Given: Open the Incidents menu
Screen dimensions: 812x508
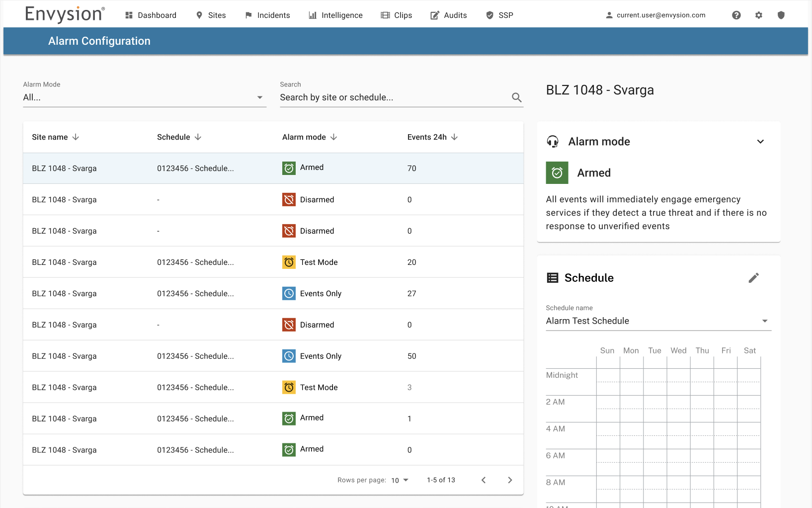Looking at the screenshot, I should (267, 15).
